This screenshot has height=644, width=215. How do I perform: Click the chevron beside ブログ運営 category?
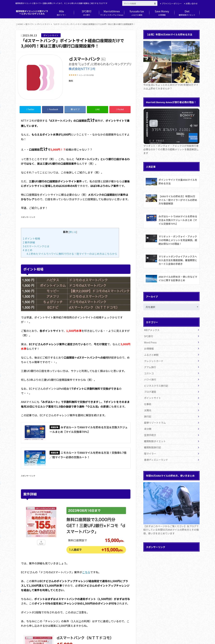point(198,392)
